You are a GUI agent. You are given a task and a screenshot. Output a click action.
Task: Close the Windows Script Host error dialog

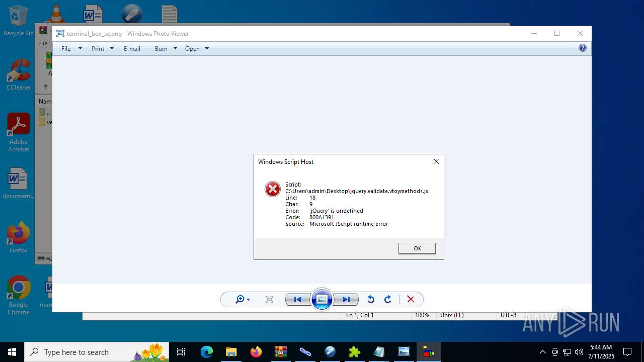click(x=436, y=161)
